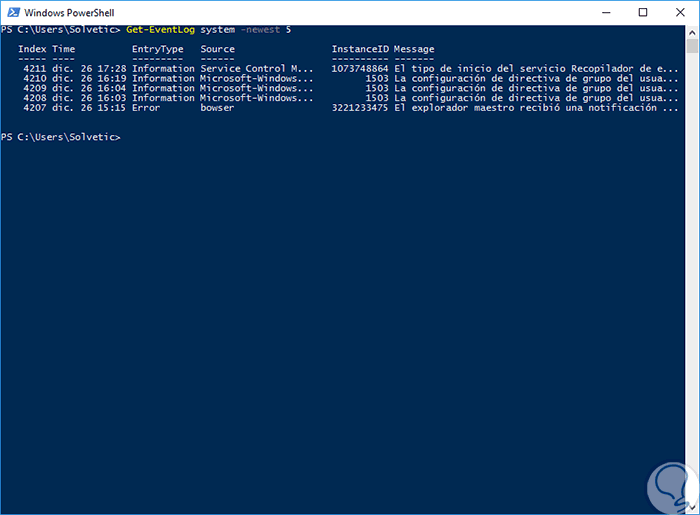The height and width of the screenshot is (515, 700).
Task: Click message about explorador maestro
Action: click(536, 108)
